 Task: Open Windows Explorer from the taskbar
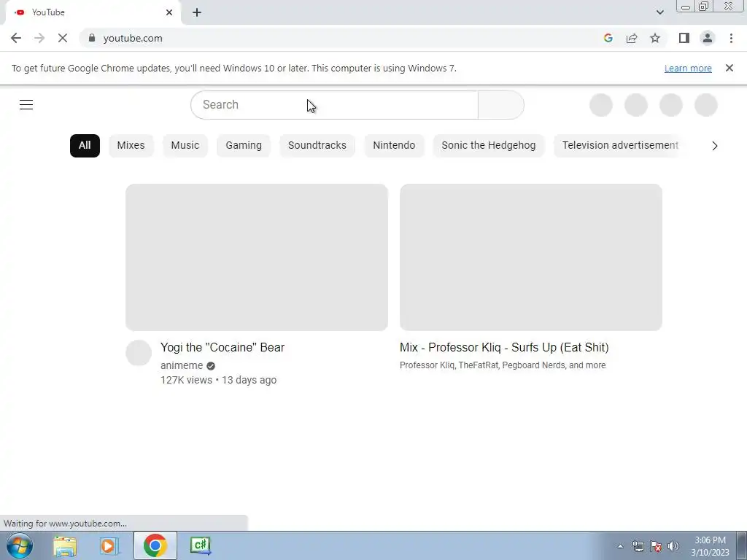65,545
